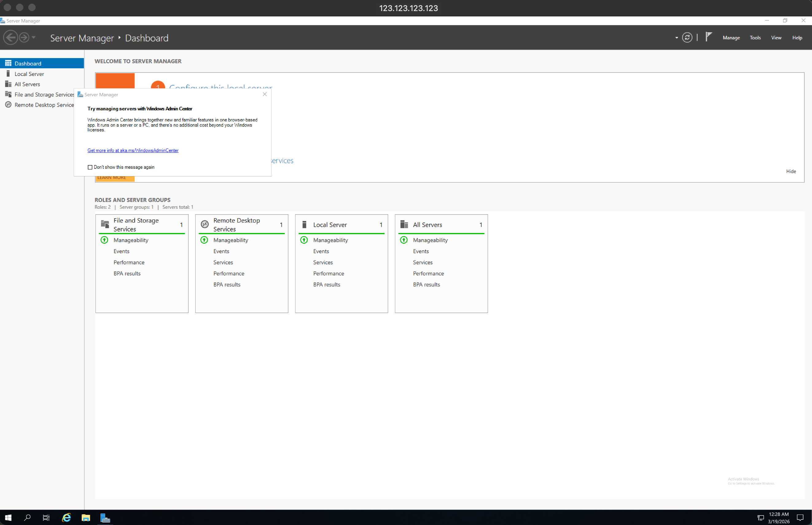
Task: Open All Servers tile title
Action: click(x=427, y=225)
